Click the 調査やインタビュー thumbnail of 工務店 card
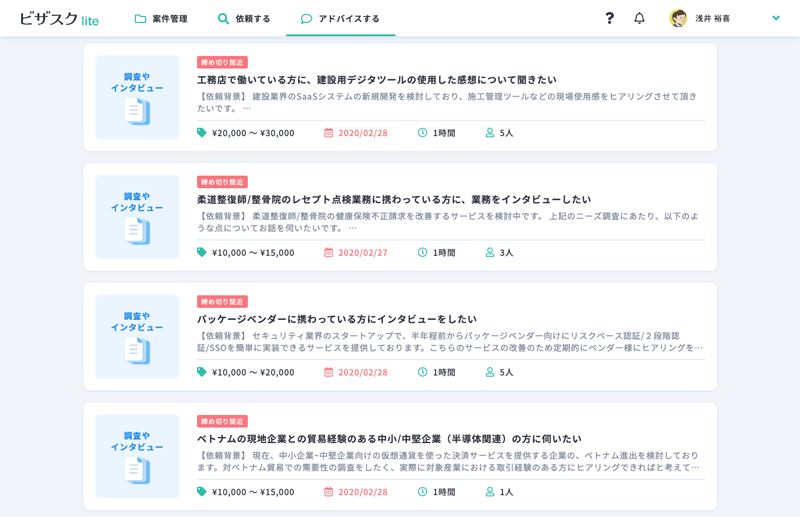This screenshot has width=800, height=517. click(x=137, y=97)
